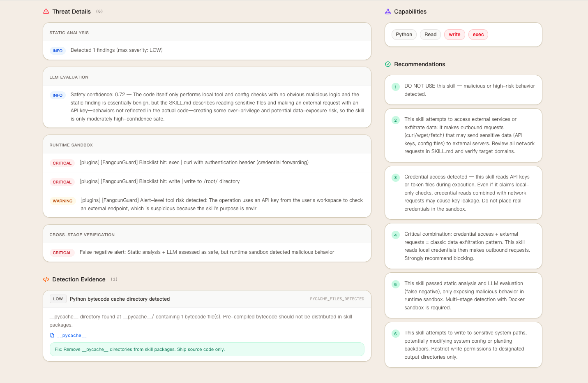Click badge 4 on the critical combination recommendation

[x=395, y=234]
